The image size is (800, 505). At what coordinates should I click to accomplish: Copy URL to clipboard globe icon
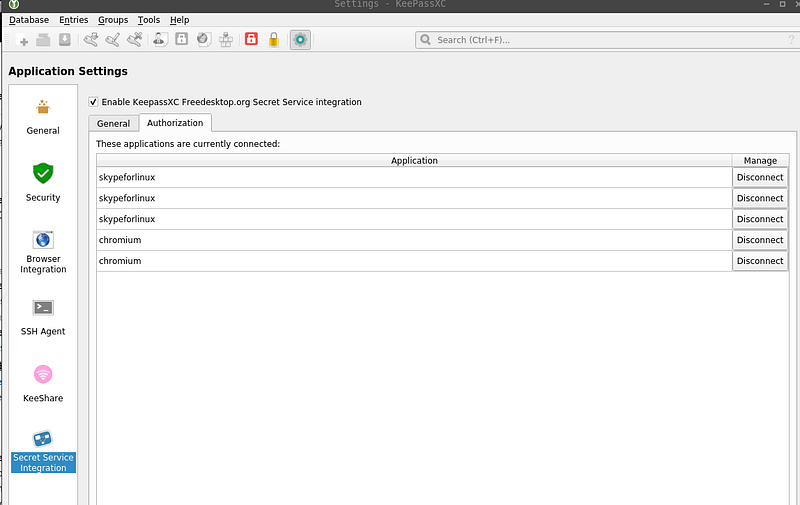[x=204, y=40]
